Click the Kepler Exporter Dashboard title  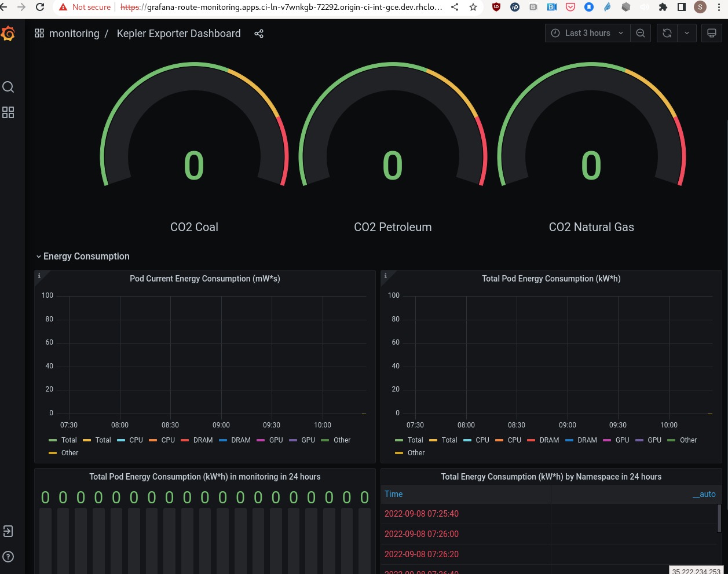[178, 34]
